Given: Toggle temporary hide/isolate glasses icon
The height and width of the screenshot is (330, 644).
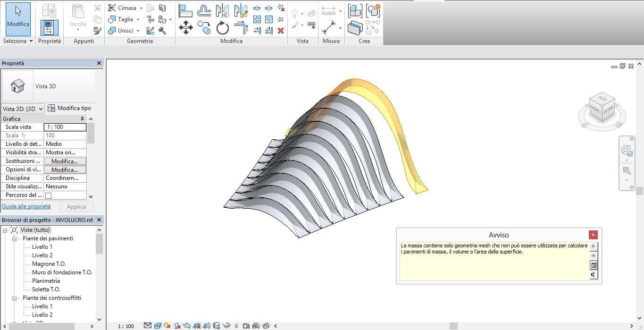Looking at the screenshot, I should point(226,326).
